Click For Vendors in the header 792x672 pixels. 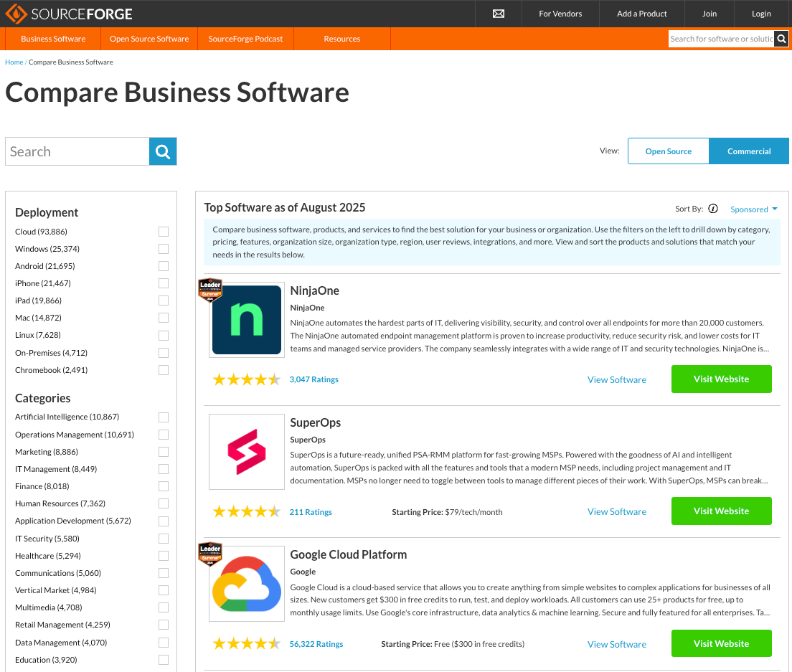coord(560,14)
